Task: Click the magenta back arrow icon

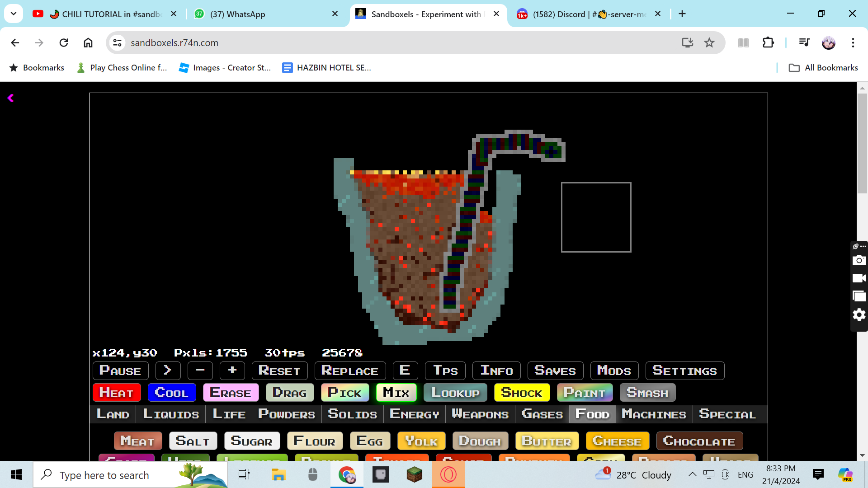Action: (11, 98)
